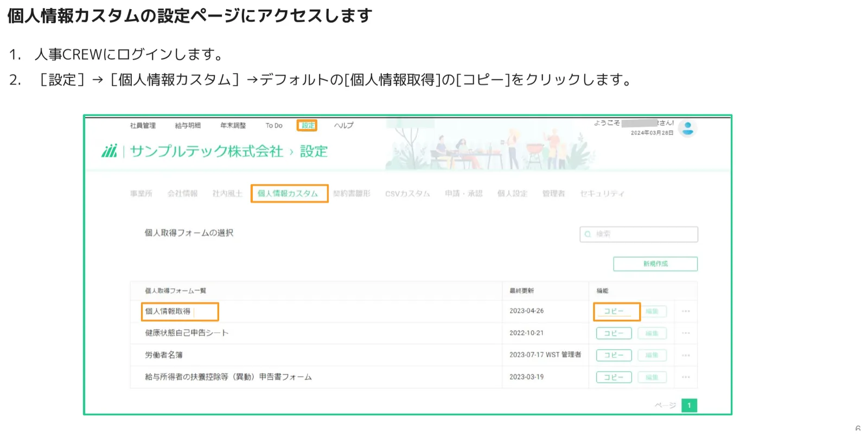Click the magnifier icon in the search box

pyautogui.click(x=588, y=234)
